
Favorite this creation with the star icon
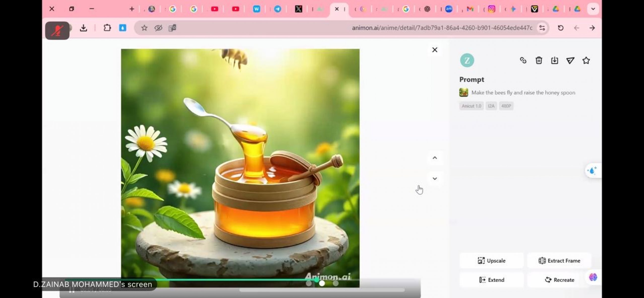point(586,60)
